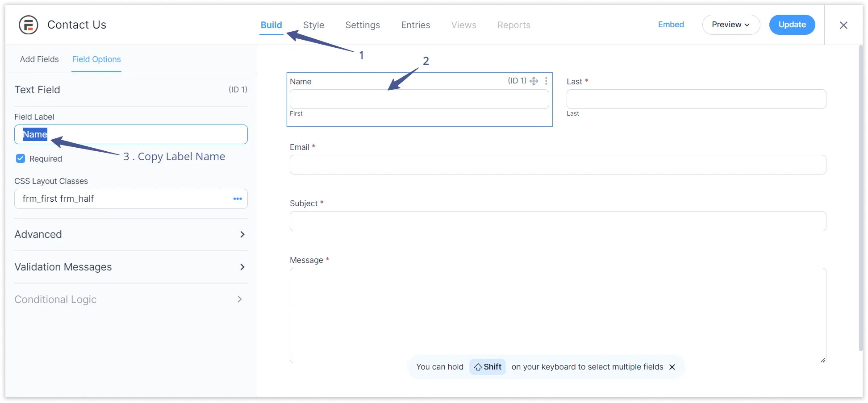Open the three-dot menu on the Name field
This screenshot has width=868, height=403.
point(546,81)
